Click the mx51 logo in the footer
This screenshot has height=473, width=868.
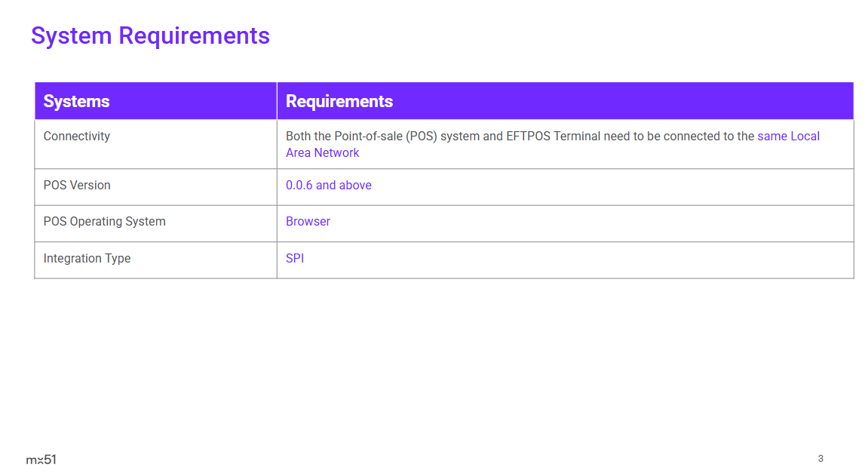coord(41,459)
